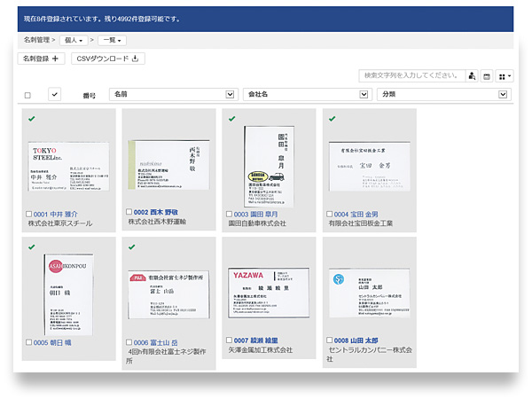The height and width of the screenshot is (399, 532).
Task: Click the 番号 column label
Action: point(90,96)
